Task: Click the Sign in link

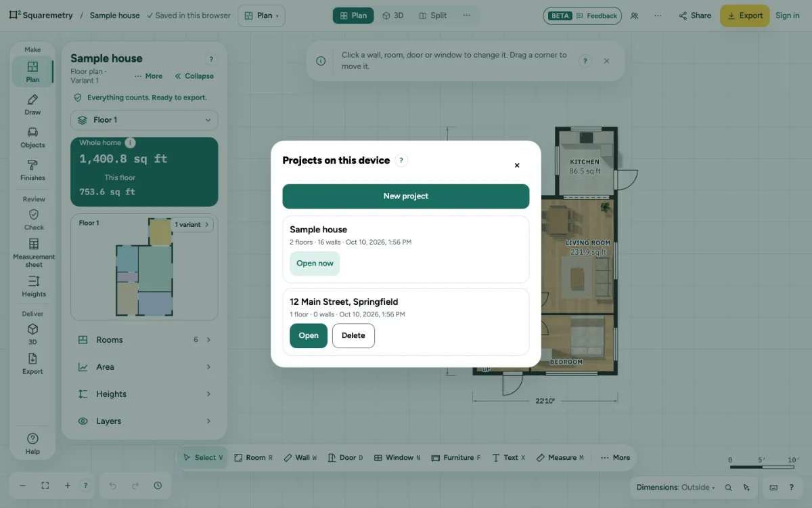Action: [788, 16]
